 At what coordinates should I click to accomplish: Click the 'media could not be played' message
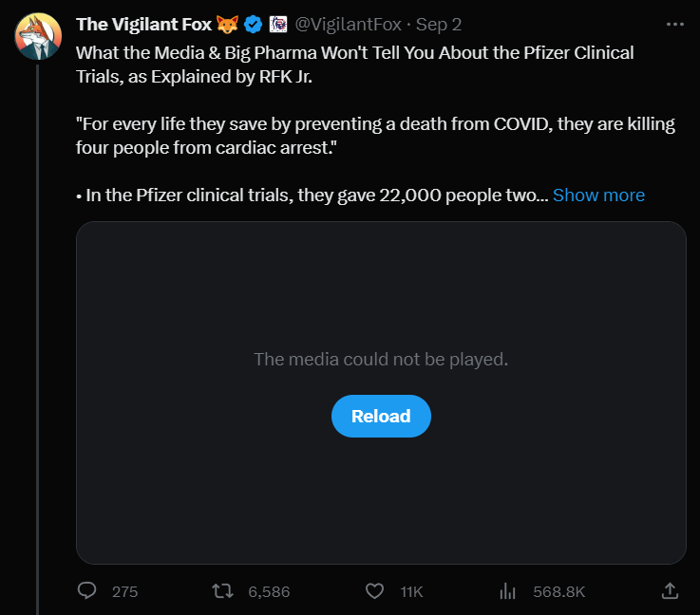(381, 359)
